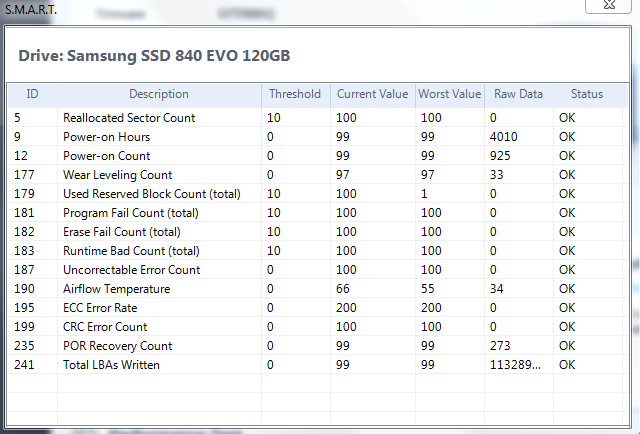640x434 pixels.
Task: Click OK status of Total LBAs Written
Action: click(567, 365)
